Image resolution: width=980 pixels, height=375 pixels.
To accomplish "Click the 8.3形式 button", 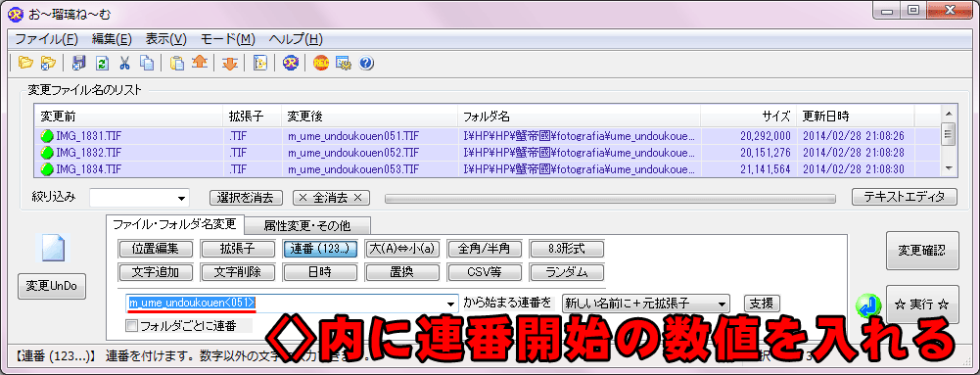I will 568,248.
